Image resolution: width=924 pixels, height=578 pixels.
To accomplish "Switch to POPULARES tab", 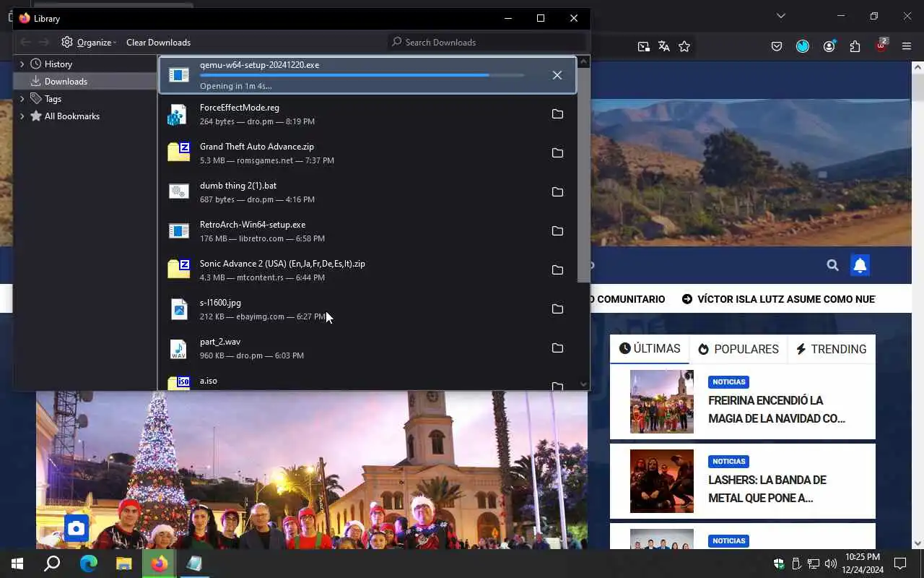I will pyautogui.click(x=738, y=349).
